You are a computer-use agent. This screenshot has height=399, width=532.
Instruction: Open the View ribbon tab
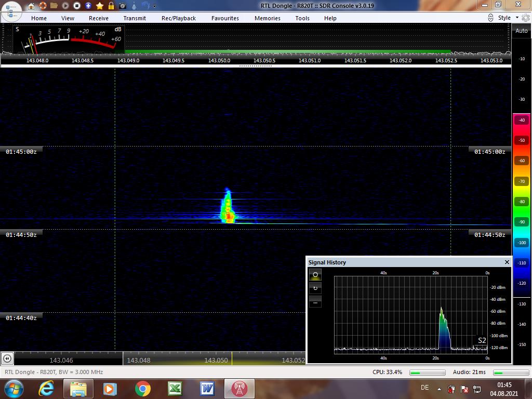tap(68, 18)
